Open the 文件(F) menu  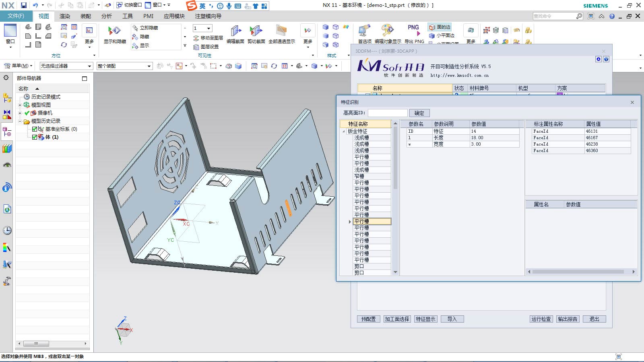16,16
